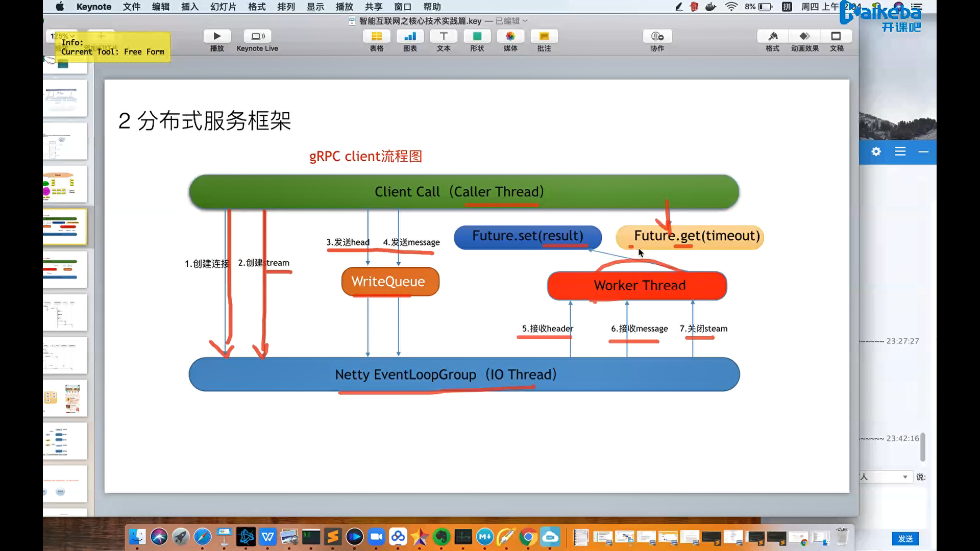The image size is (980, 551).
Task: Open Keynote Live from the toolbar
Action: pos(257,36)
